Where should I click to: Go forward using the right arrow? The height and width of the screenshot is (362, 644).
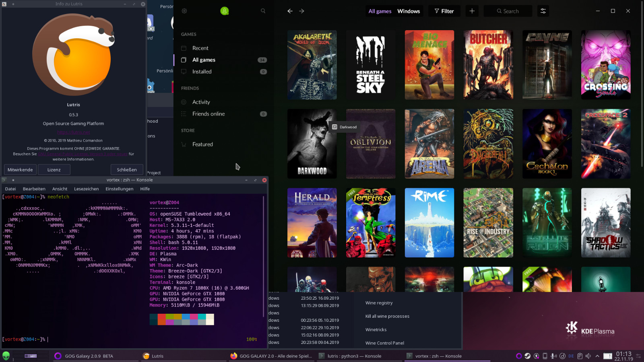click(x=302, y=11)
